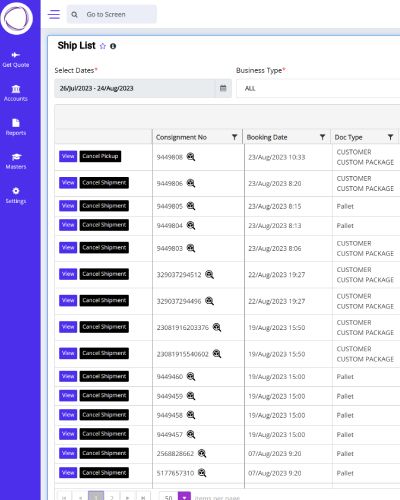Click Cancel Pickup for consignment 9449808

click(100, 156)
